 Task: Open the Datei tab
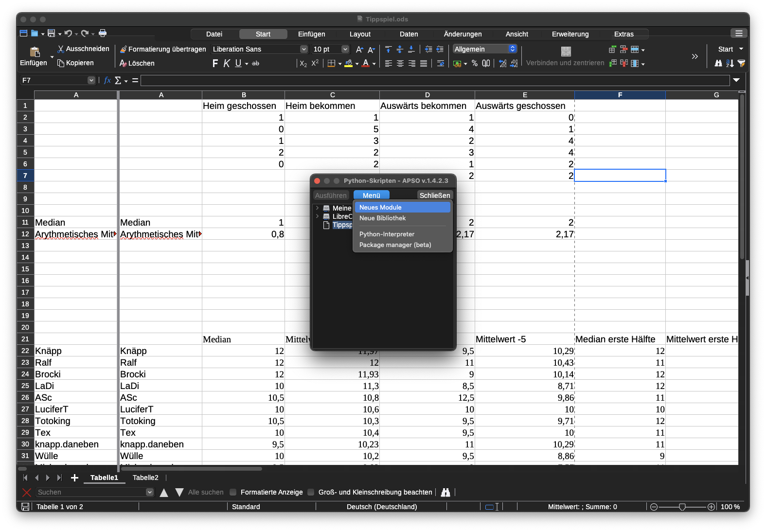tap(214, 34)
